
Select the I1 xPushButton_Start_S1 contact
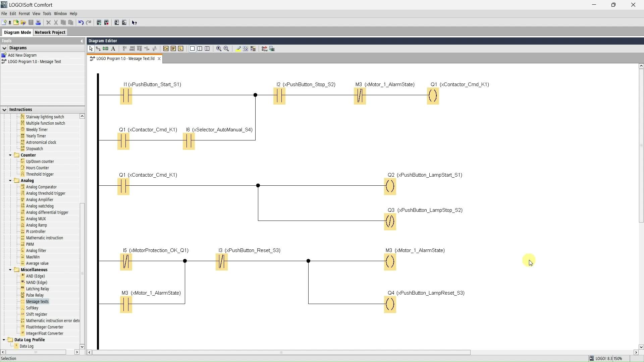[126, 96]
